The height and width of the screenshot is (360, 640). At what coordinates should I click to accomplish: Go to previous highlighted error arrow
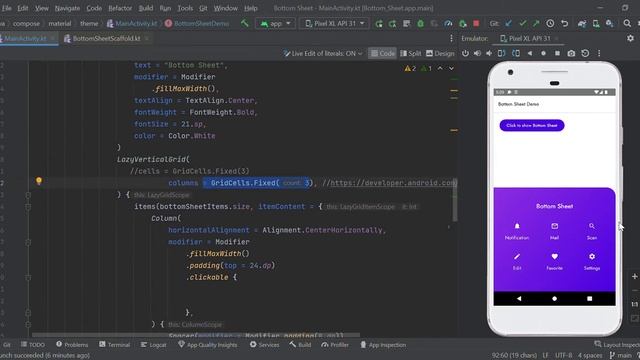440,69
